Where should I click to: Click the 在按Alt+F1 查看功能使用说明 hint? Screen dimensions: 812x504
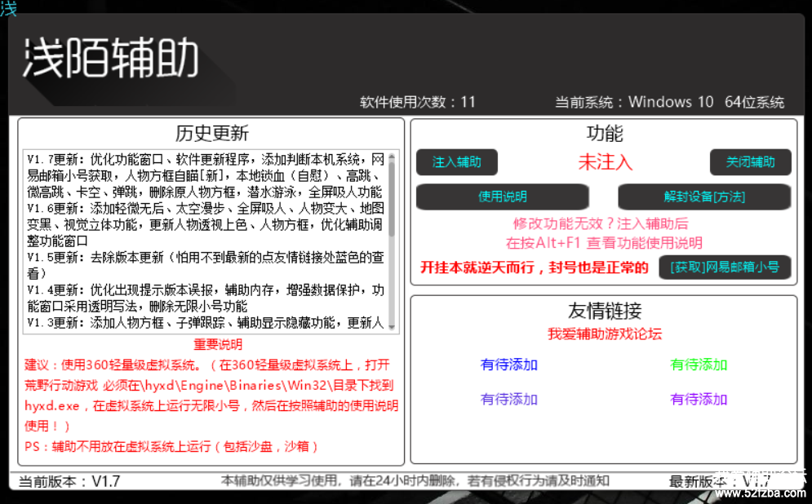point(604,243)
